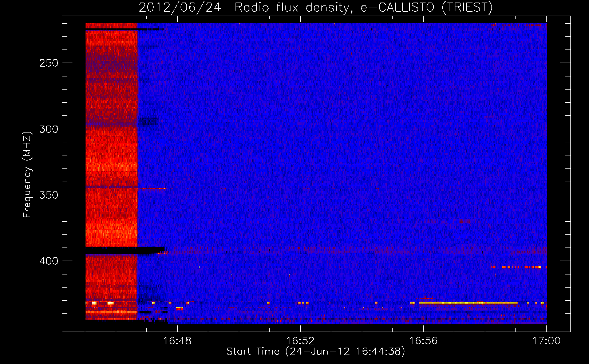The image size is (589, 364).
Task: Click the 16:52 time tick label
Action: pyautogui.click(x=300, y=341)
